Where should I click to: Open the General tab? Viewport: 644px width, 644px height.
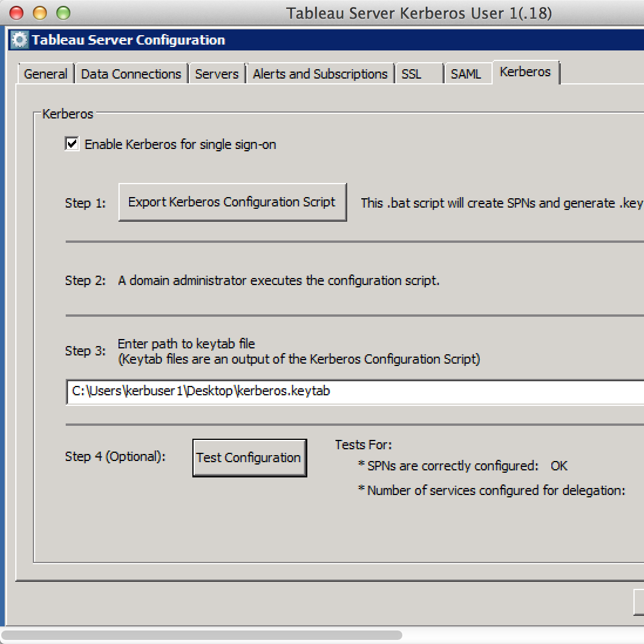(x=45, y=74)
